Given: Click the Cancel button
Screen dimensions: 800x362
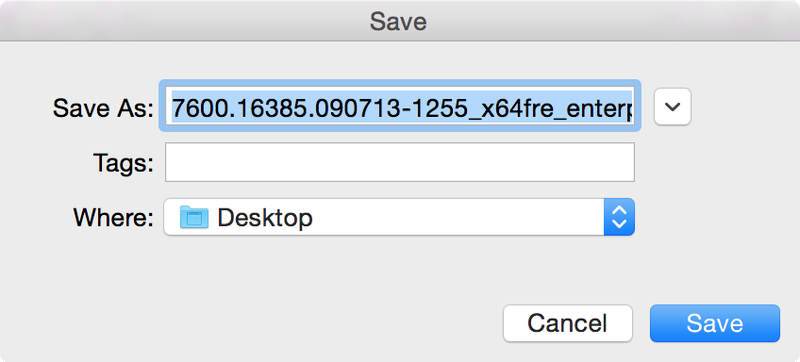Looking at the screenshot, I should (x=567, y=323).
